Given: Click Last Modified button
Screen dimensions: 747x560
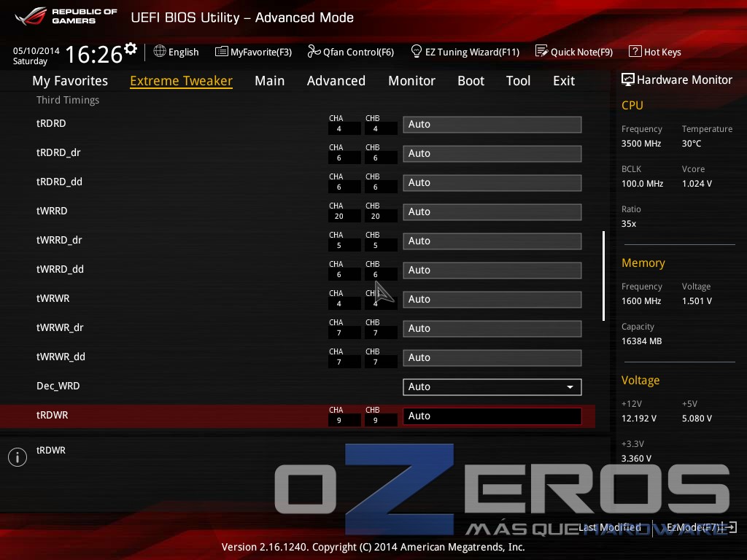Looking at the screenshot, I should 610,527.
